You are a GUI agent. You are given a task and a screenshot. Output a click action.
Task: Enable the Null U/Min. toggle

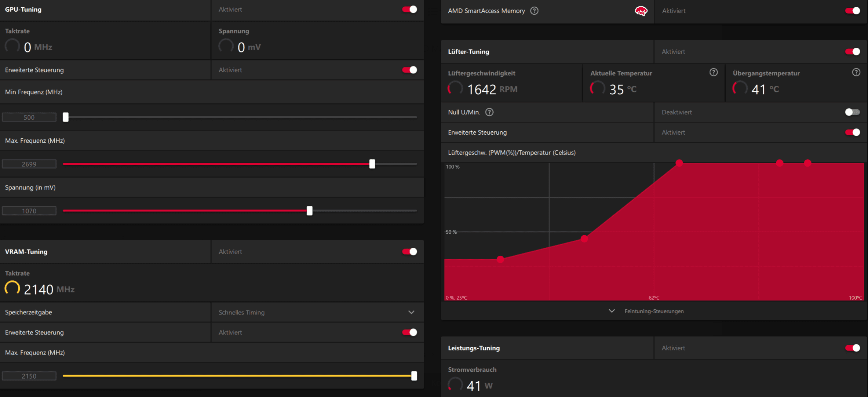click(x=852, y=112)
